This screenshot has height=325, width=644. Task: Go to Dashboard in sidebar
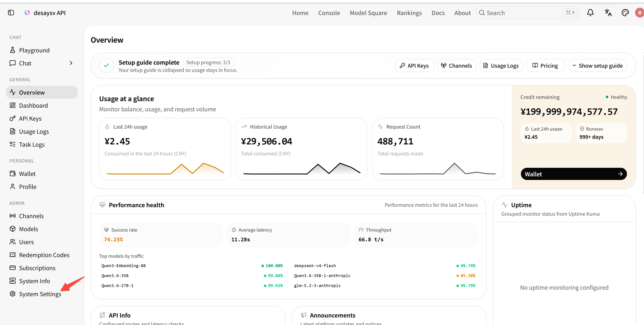tap(42, 105)
